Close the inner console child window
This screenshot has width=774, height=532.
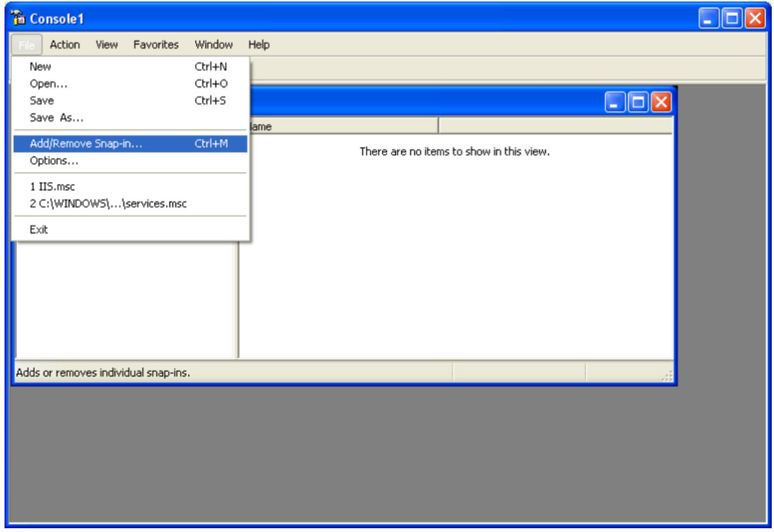coord(661,103)
